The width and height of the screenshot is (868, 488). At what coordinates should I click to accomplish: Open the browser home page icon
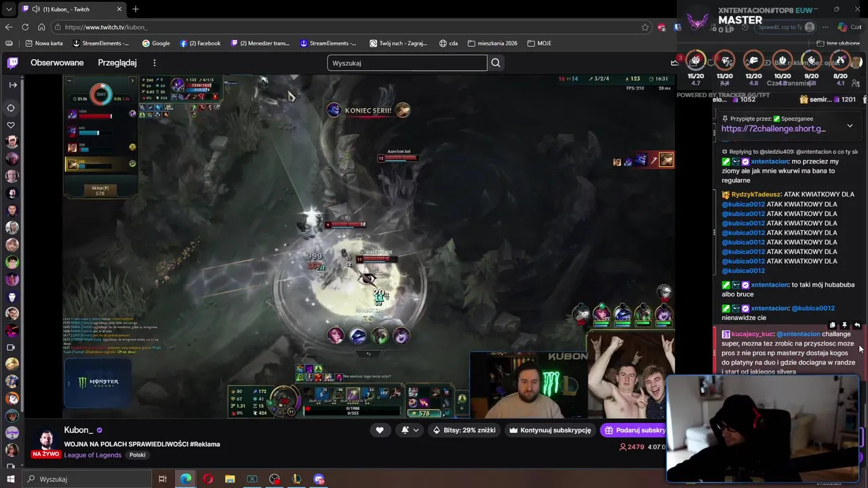pyautogui.click(x=41, y=27)
